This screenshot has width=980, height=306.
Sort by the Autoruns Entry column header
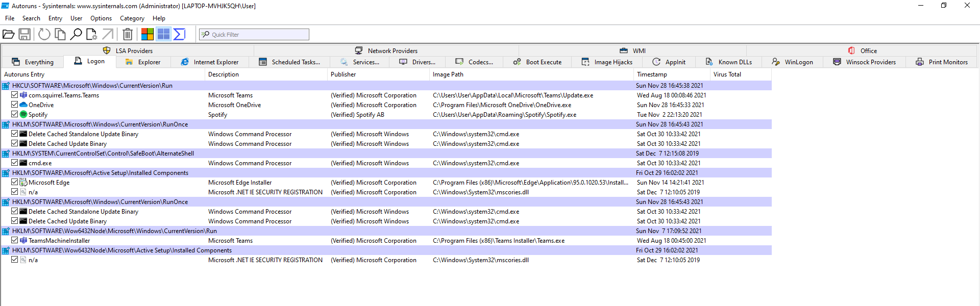point(103,74)
